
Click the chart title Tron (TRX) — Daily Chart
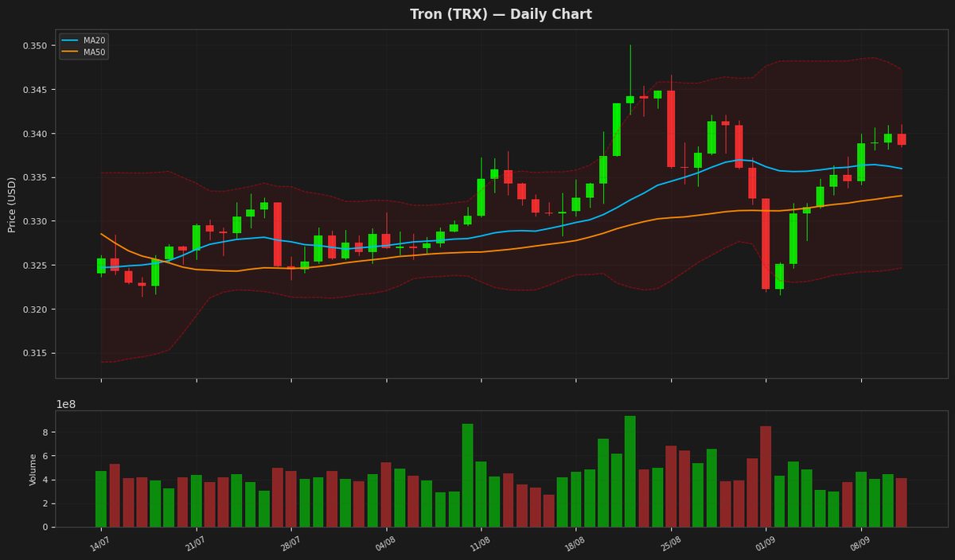click(x=501, y=14)
